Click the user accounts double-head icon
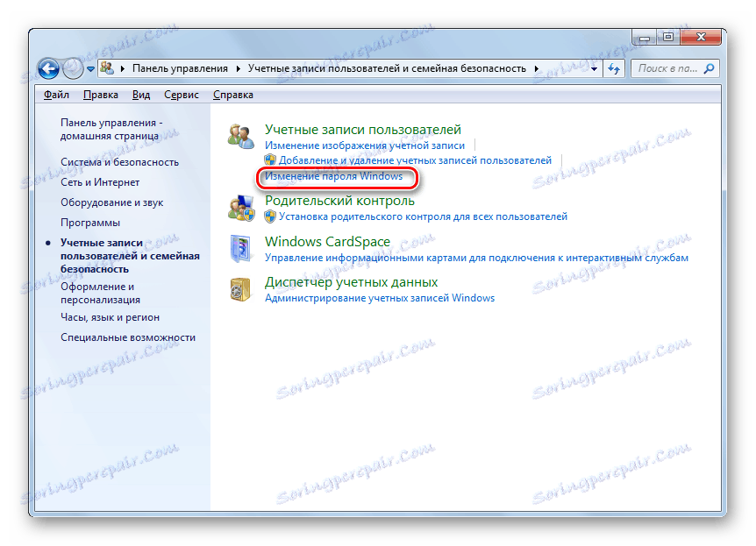Viewport: 756px width, 546px height. click(x=242, y=133)
